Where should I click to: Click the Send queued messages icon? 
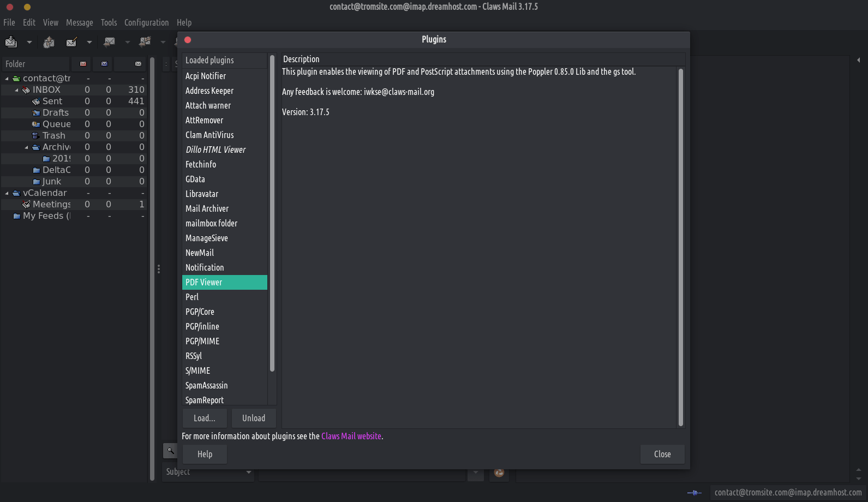click(x=49, y=42)
